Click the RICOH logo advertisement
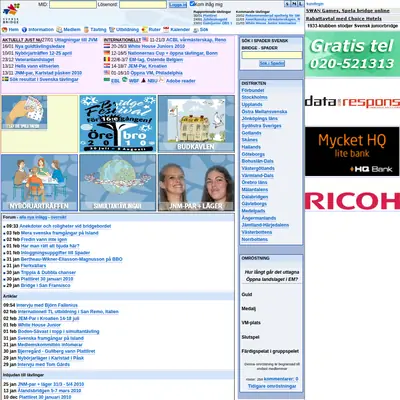Viewport: 400px width, 400px height. tap(352, 201)
